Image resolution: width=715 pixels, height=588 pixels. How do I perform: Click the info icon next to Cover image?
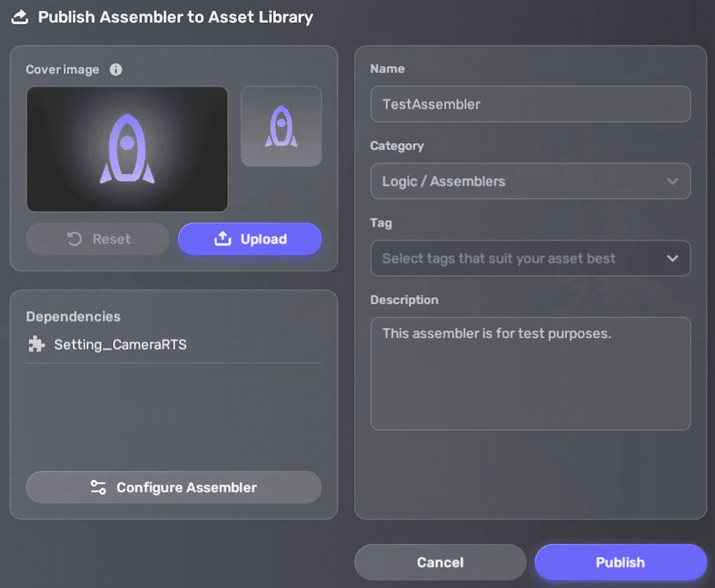[115, 69]
